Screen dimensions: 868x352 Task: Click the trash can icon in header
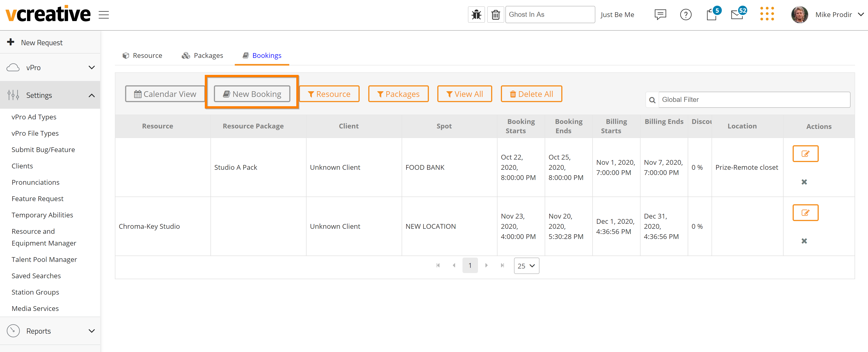click(495, 15)
